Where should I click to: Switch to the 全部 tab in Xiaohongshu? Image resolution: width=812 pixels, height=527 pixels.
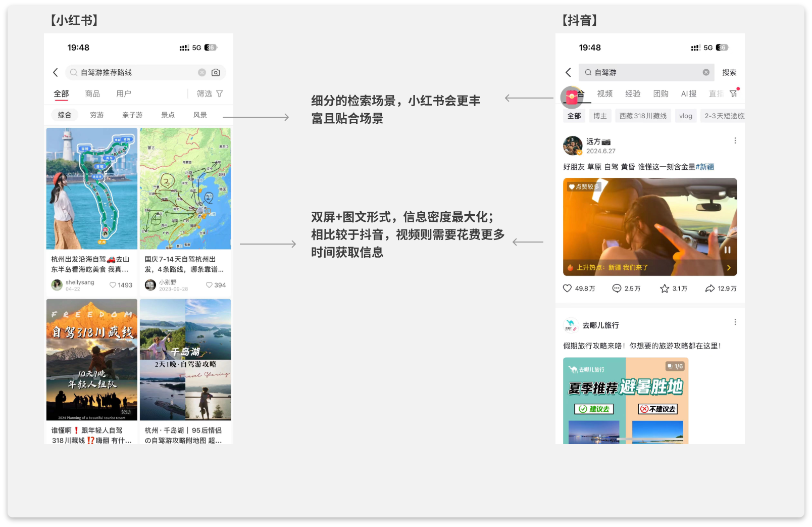[x=61, y=93]
